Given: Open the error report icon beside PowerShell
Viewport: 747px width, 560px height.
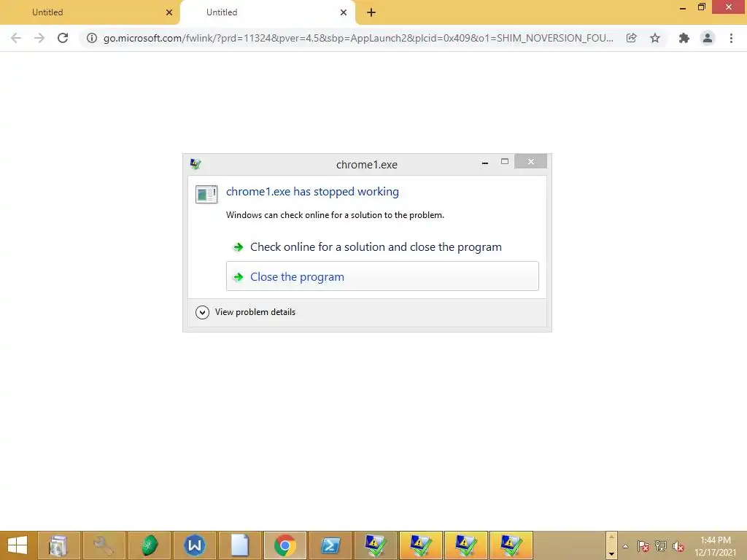Looking at the screenshot, I should coord(376,545).
